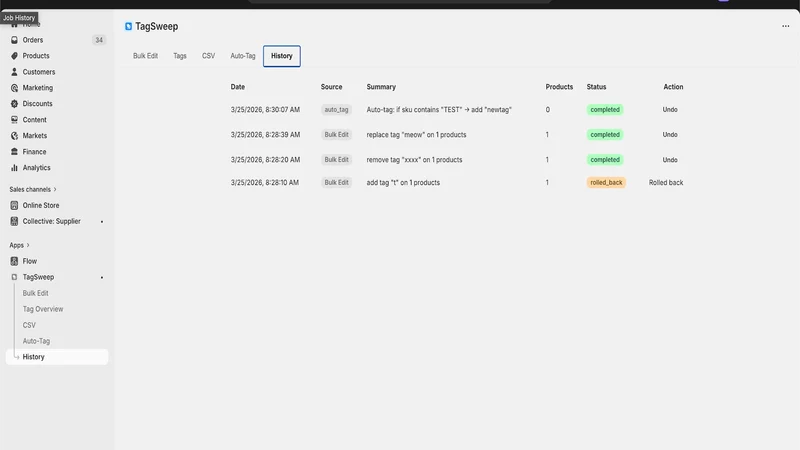
Task: Click the TagSweep app icon in sidebar
Action: 14,277
